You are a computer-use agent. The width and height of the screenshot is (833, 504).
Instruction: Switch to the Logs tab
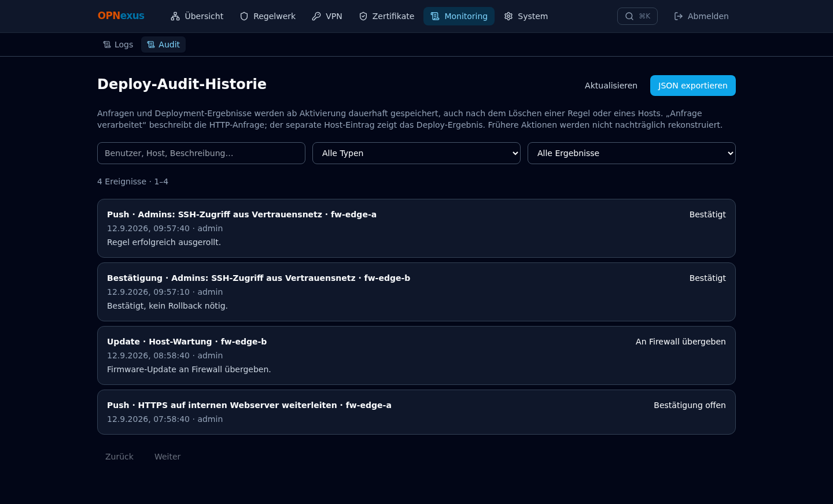pos(118,45)
